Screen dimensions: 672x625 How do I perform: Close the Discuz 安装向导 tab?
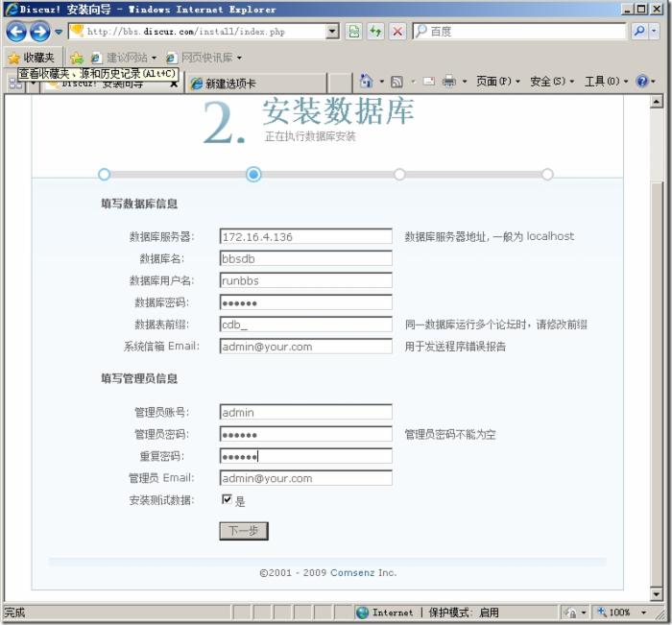point(174,84)
